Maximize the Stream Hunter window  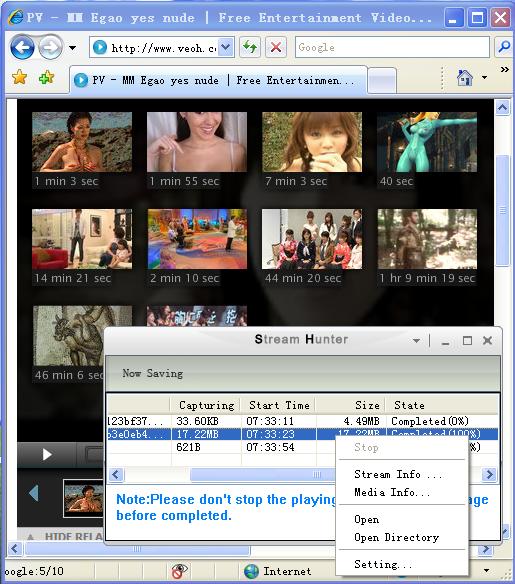[x=467, y=340]
